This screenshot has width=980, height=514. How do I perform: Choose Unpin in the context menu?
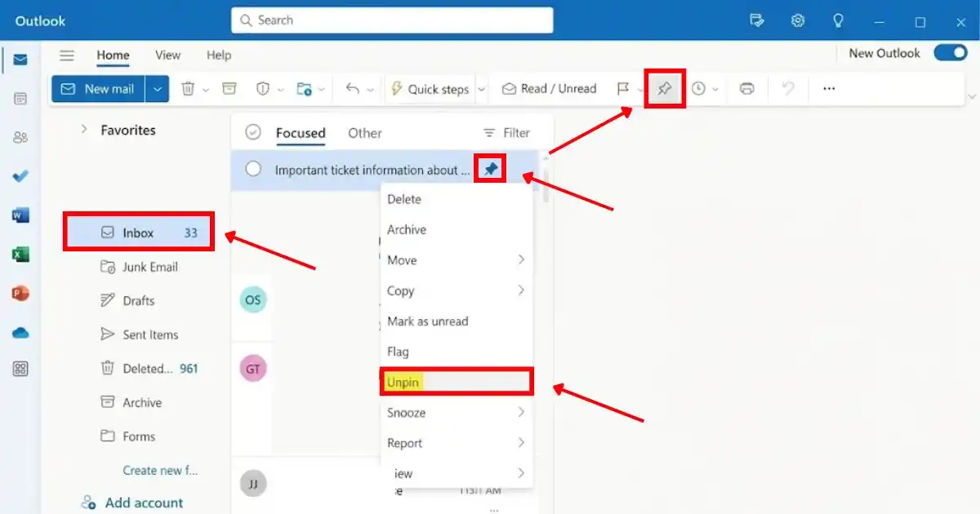click(x=457, y=382)
